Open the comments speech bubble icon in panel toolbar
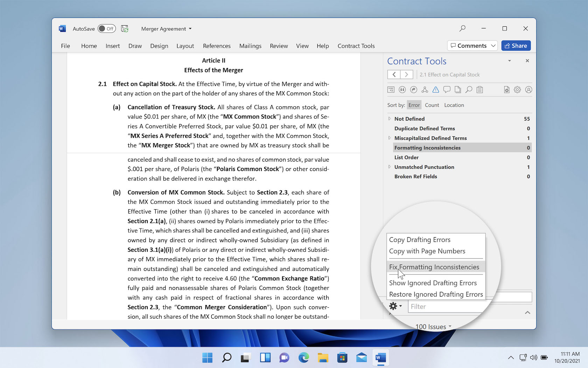The width and height of the screenshot is (588, 368). [447, 90]
